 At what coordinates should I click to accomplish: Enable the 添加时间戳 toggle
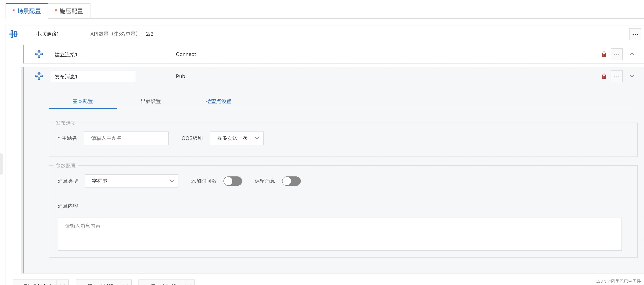pos(233,181)
